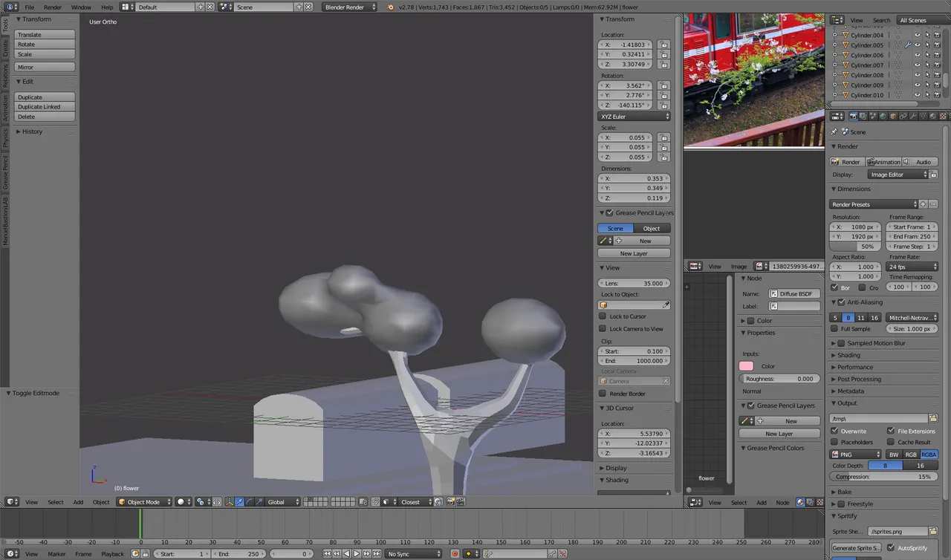The height and width of the screenshot is (560, 951).
Task: Click the Animation render button
Action: 883,162
